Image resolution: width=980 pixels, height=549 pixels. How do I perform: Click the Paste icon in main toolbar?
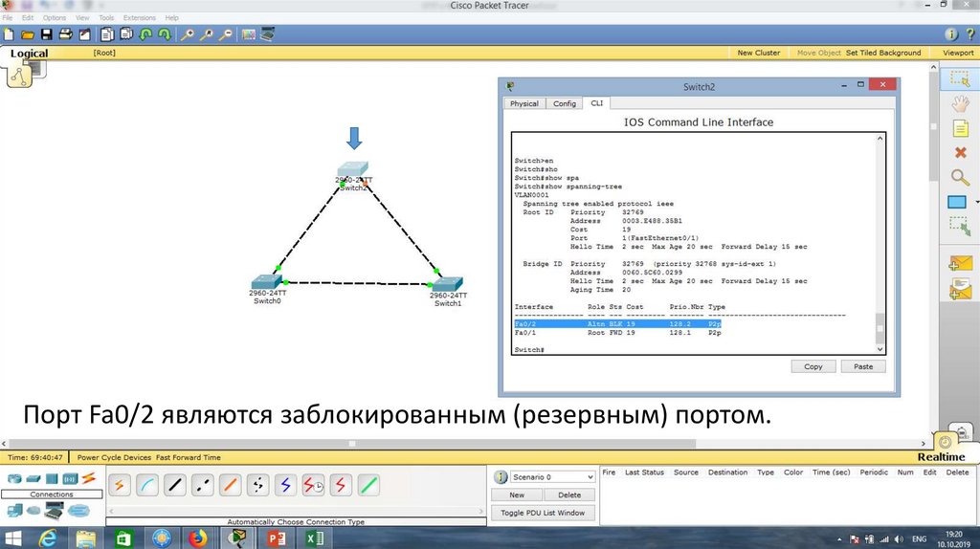pyautogui.click(x=127, y=34)
